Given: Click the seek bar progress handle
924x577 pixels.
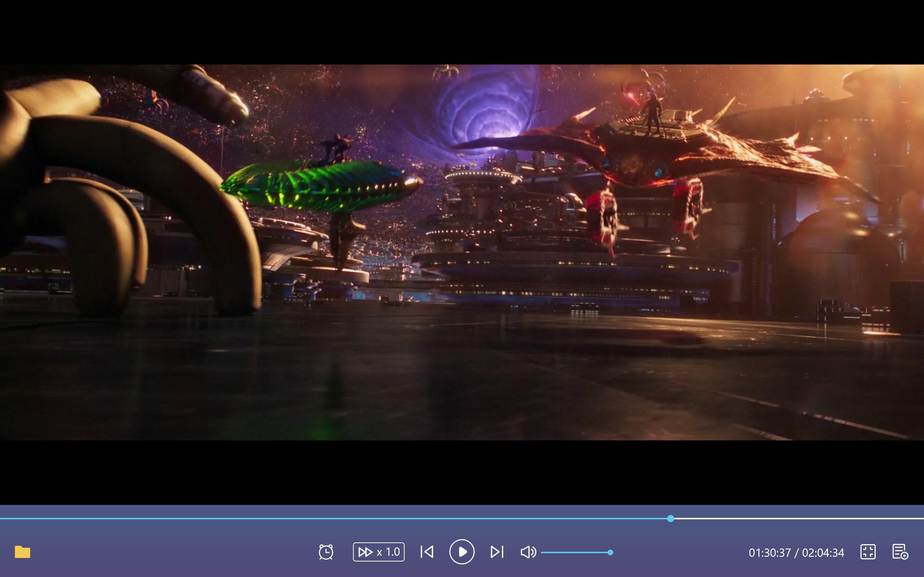Looking at the screenshot, I should point(671,519).
